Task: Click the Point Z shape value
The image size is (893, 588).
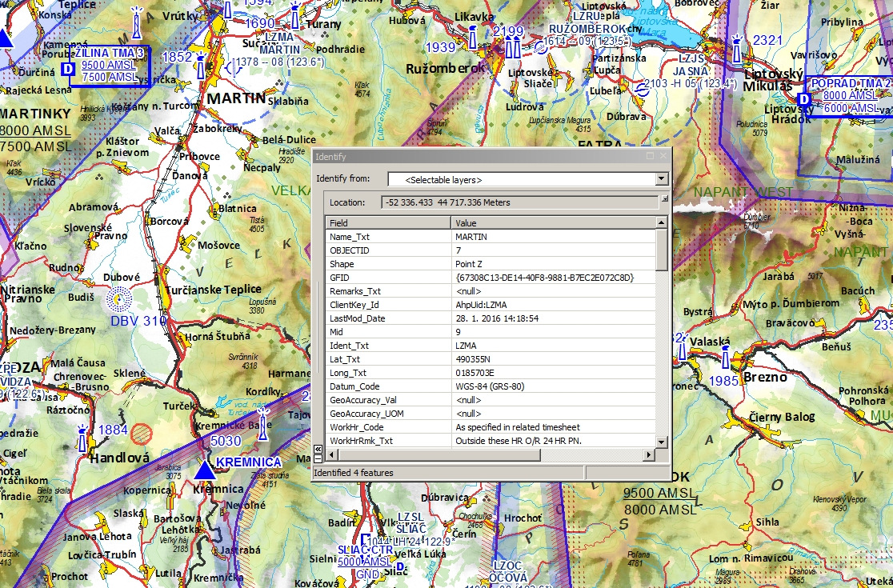Action: [469, 264]
